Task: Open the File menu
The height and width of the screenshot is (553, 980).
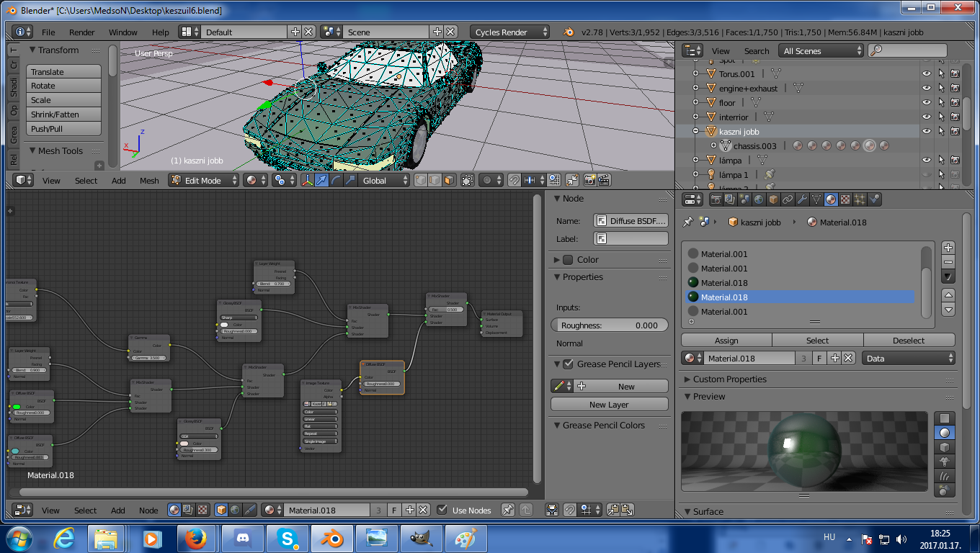Action: (48, 32)
